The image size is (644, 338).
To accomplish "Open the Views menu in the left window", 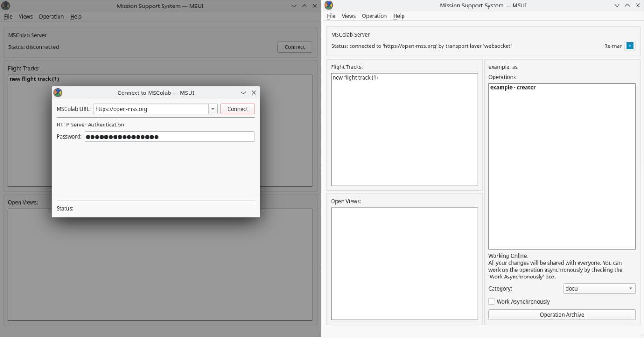I will coord(26,16).
